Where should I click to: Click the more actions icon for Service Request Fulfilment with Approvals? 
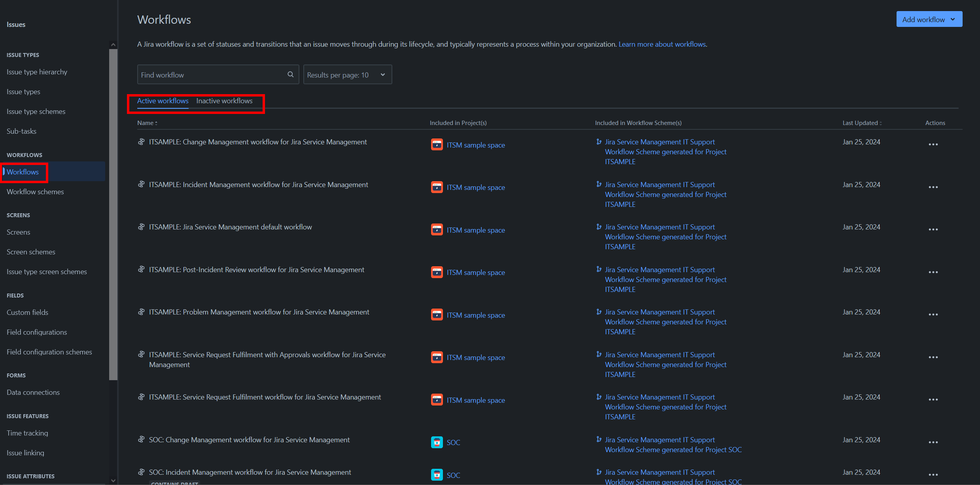(933, 357)
